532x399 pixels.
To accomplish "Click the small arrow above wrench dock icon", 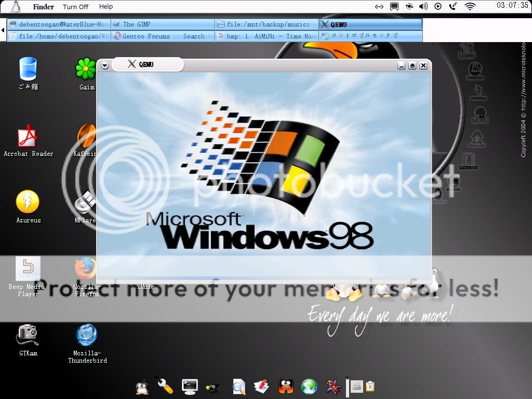I will point(156,376).
